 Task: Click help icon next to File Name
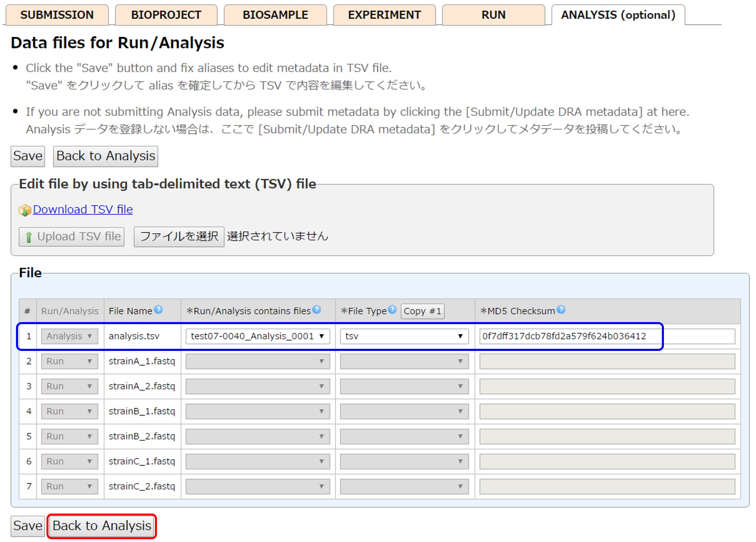159,310
